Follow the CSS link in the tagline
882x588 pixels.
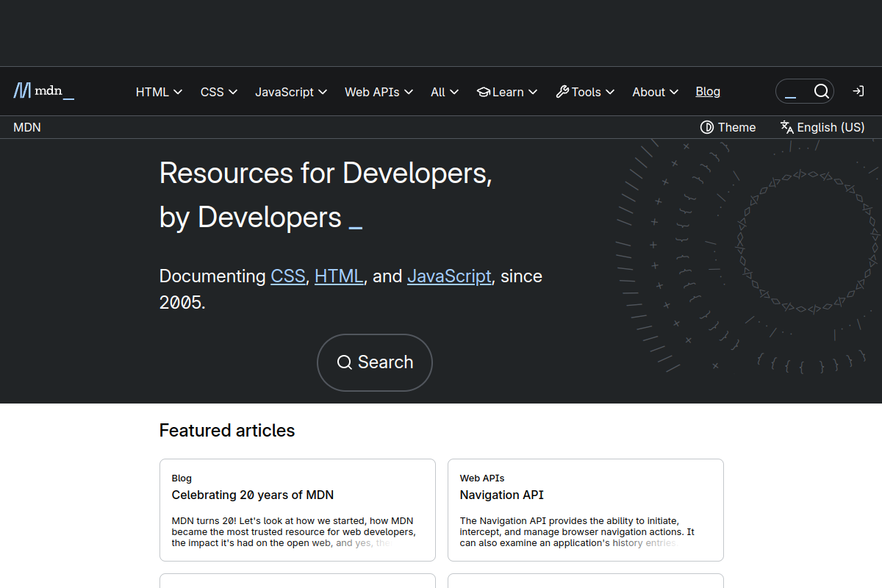(288, 276)
